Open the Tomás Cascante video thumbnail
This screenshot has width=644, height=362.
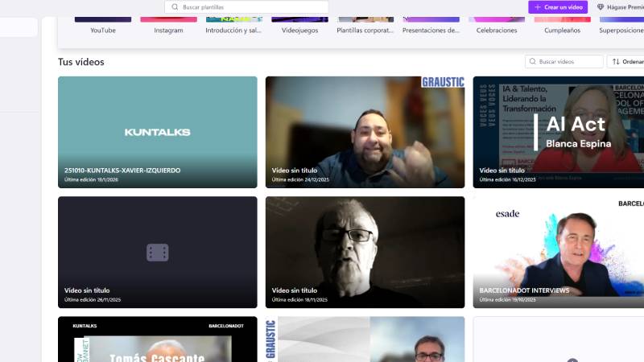click(x=158, y=342)
